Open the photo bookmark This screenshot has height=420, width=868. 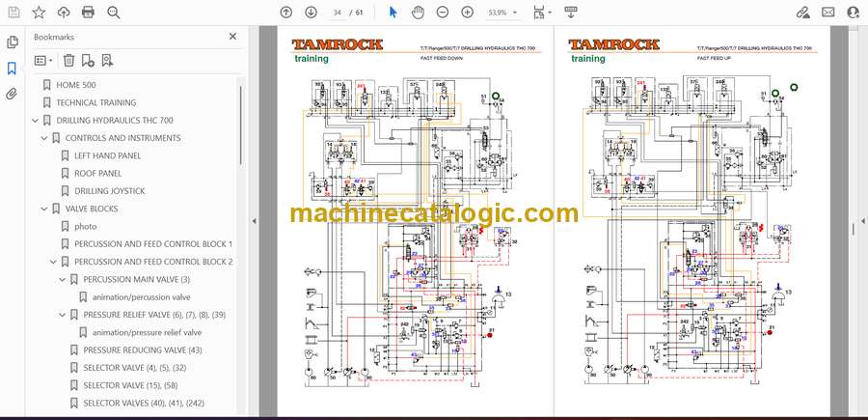coord(85,227)
